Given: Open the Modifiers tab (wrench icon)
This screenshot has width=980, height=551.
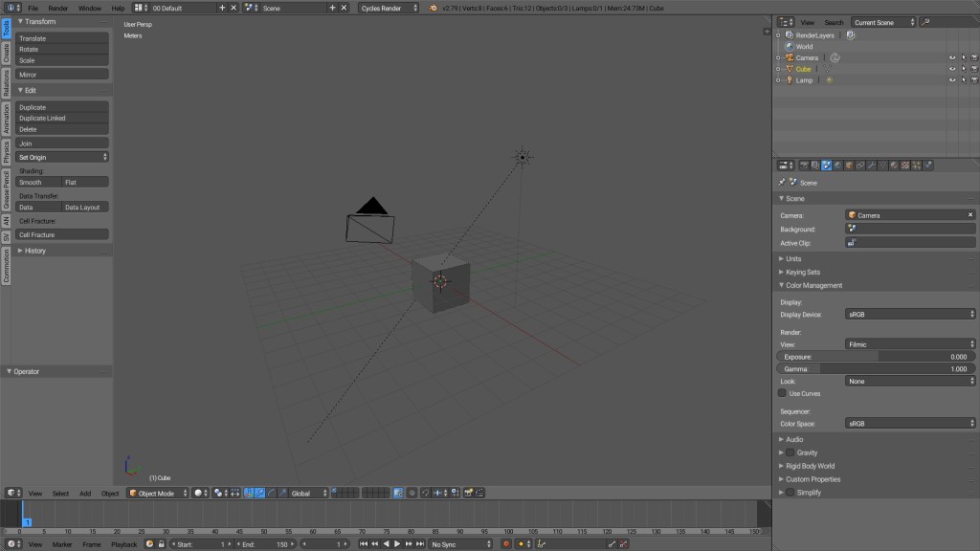Looking at the screenshot, I should pos(871,165).
